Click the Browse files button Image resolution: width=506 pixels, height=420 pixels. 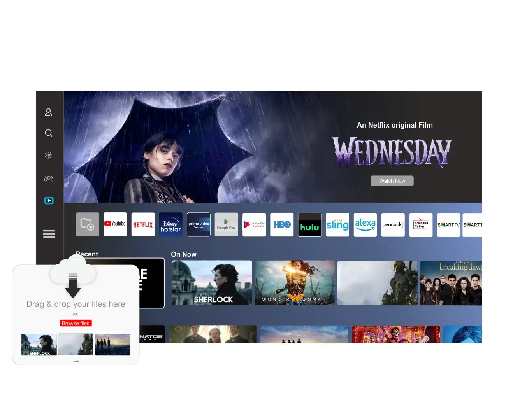pyautogui.click(x=76, y=323)
